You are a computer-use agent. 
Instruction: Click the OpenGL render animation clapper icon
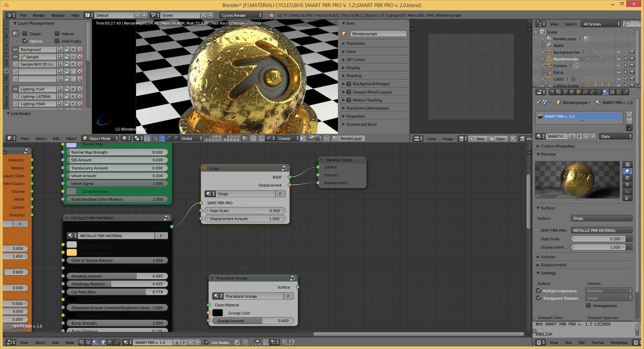click(x=318, y=138)
